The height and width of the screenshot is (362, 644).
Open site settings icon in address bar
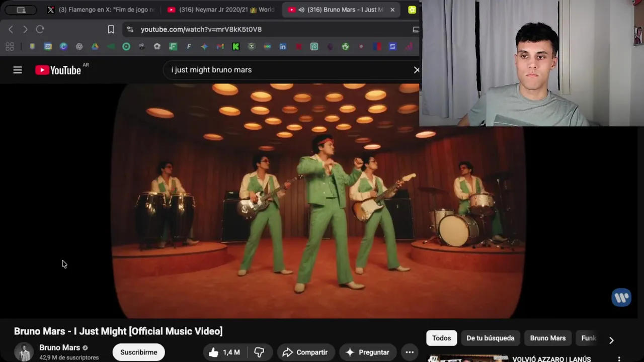[x=130, y=29]
